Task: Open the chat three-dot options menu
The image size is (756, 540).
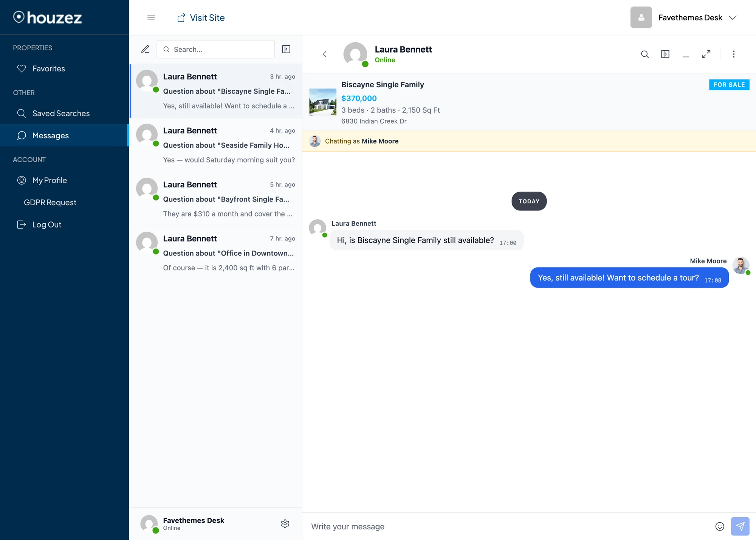Action: [x=734, y=54]
